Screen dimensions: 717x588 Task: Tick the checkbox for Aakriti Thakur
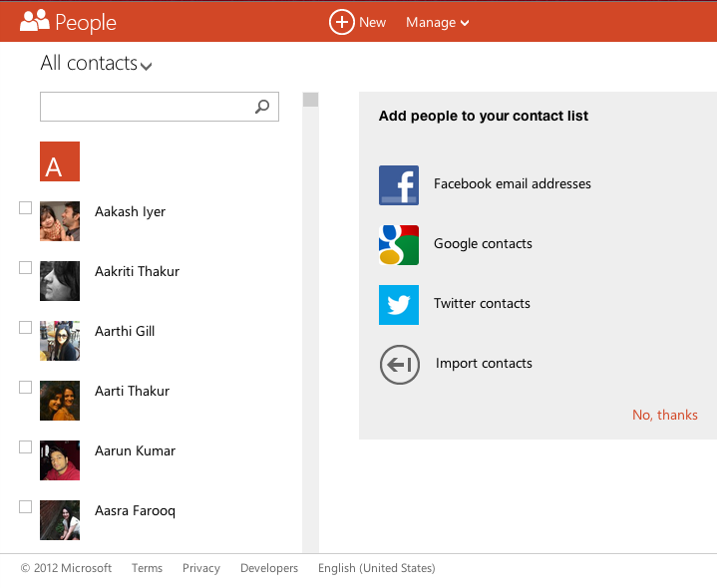[x=25, y=268]
